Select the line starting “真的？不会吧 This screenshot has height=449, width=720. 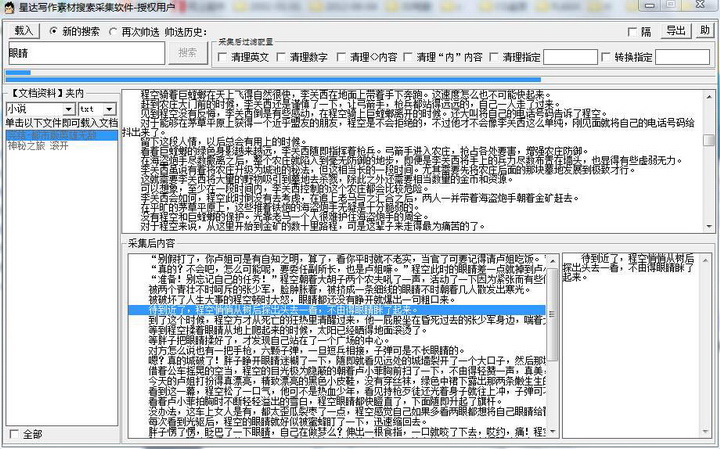point(337,270)
